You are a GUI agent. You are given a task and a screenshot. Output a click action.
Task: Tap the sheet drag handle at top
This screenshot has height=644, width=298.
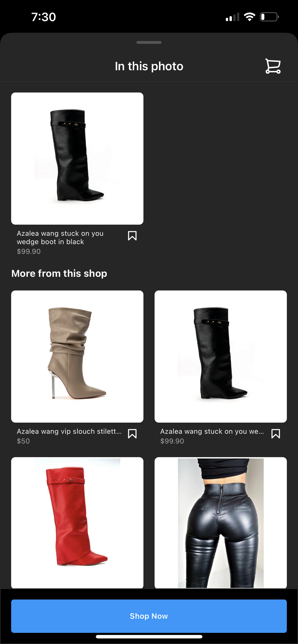point(149,42)
